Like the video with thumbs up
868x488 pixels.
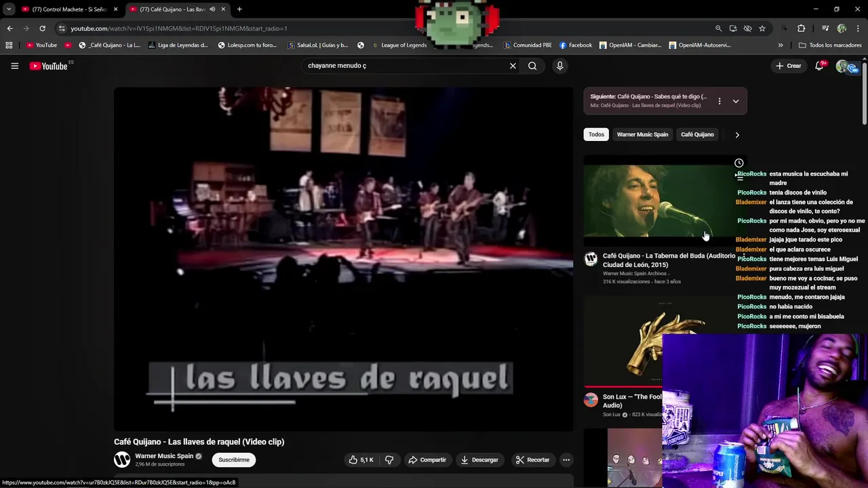tap(361, 460)
